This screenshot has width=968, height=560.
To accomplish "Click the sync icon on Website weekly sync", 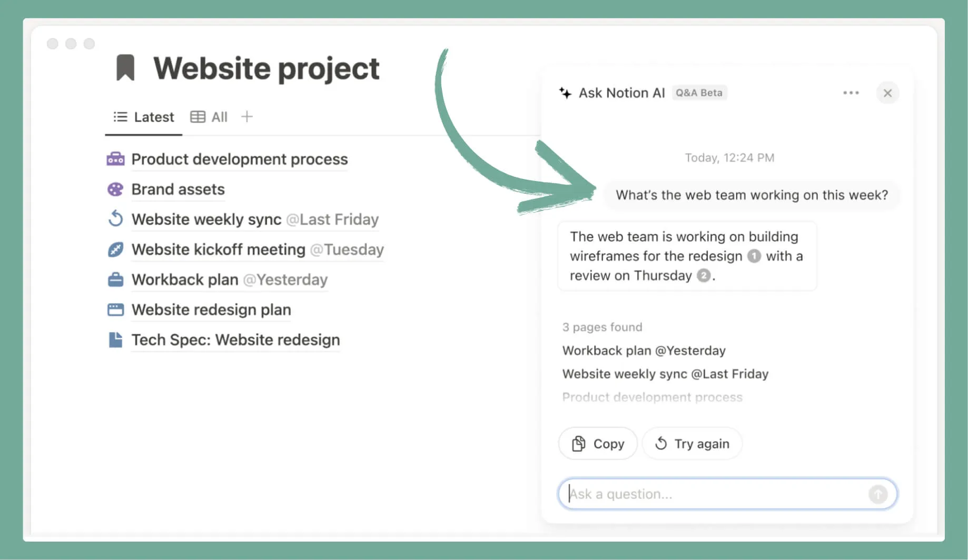I will coord(115,219).
